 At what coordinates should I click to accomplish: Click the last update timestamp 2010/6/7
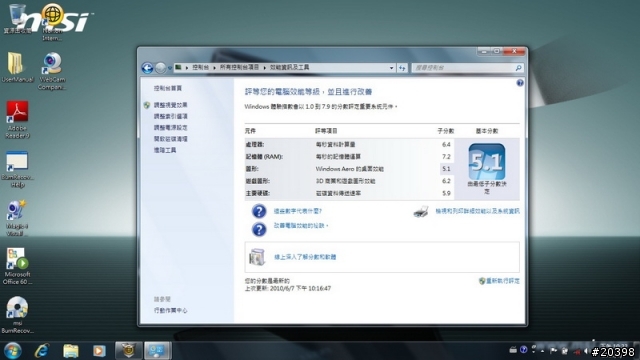pyautogui.click(x=300, y=288)
